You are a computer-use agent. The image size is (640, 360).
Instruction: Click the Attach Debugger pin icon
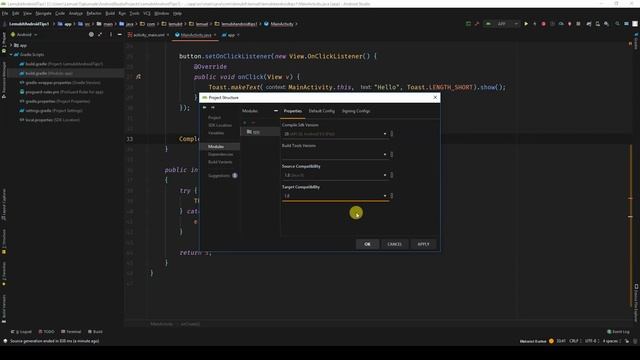569,24
